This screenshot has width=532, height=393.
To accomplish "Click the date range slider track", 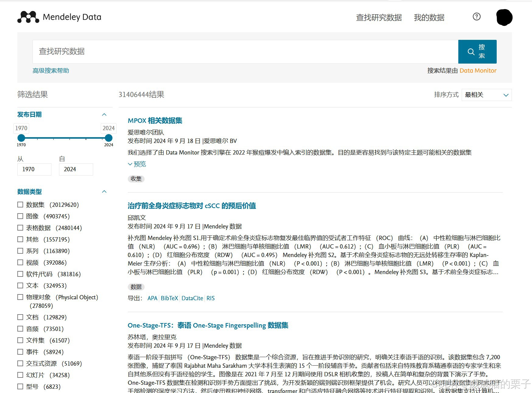I will (65, 138).
